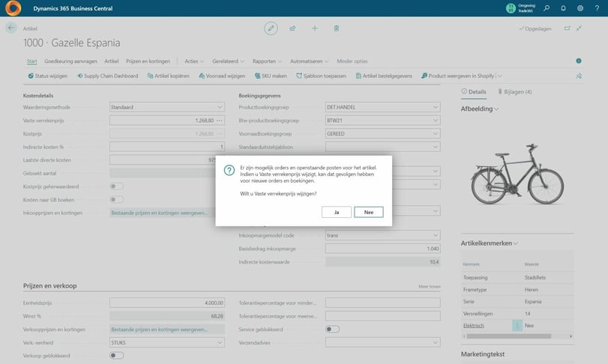
Task: Click the share icon in header
Action: [293, 28]
